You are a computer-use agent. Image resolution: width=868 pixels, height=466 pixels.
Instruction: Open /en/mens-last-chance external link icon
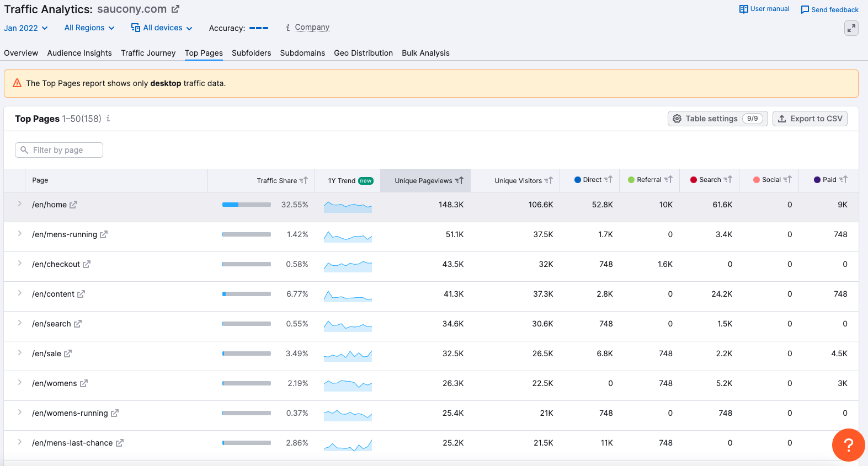120,443
